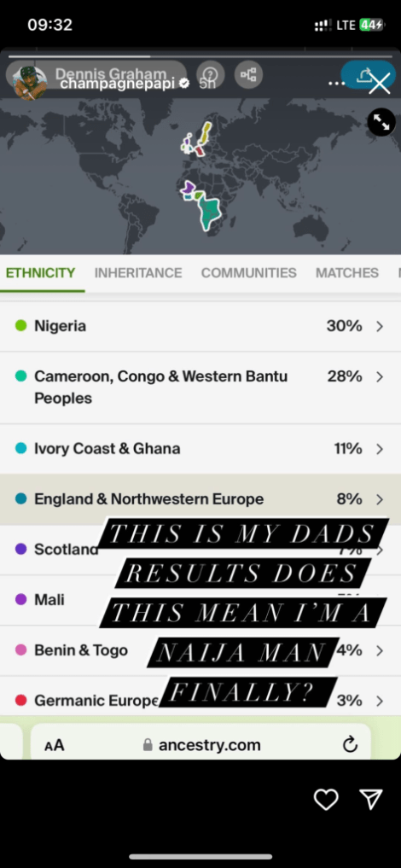
Task: Switch to the COMMUNITIES tab
Action: [248, 273]
